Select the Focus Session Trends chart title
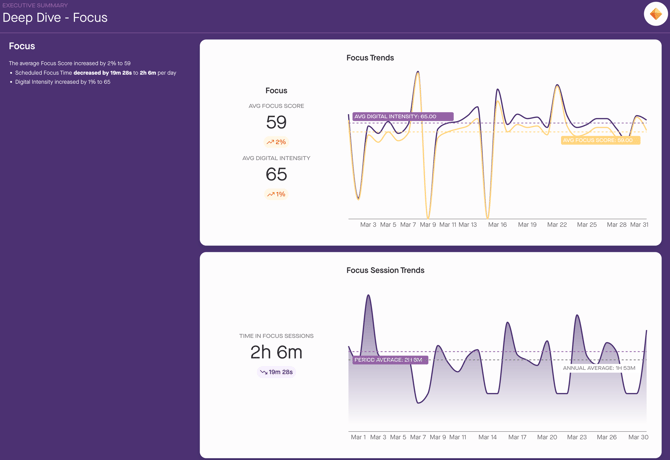670x460 pixels. (x=385, y=270)
